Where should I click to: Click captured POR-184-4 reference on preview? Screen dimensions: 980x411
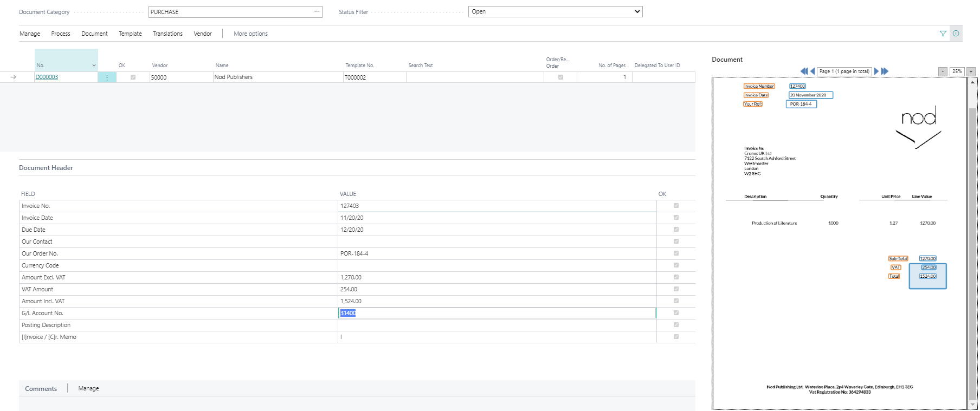click(801, 104)
